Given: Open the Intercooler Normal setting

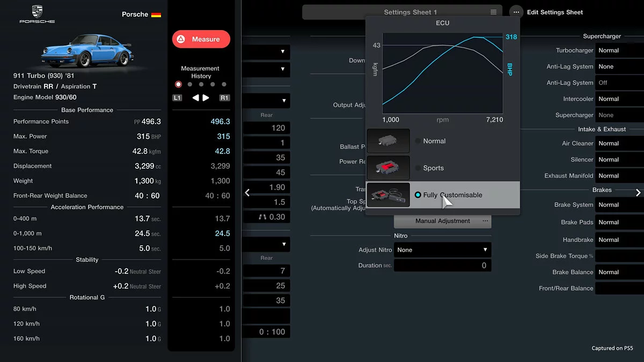Looking at the screenshot, I should point(619,99).
